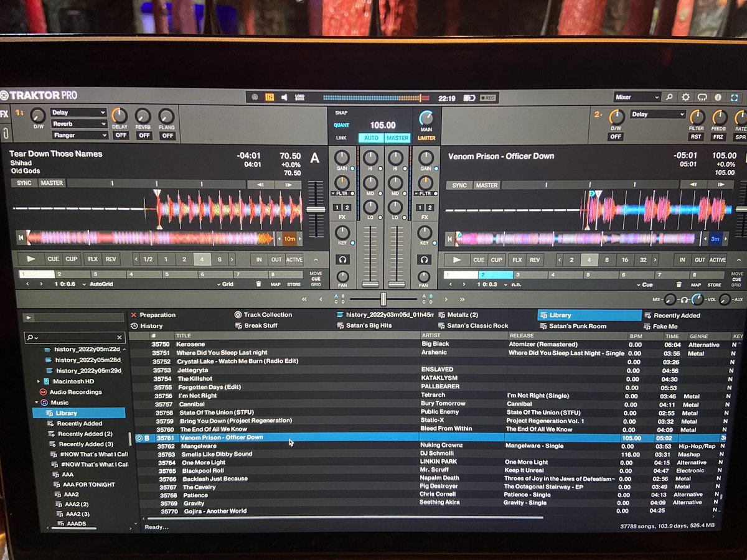Open Satan's Big Hits playlist tab
The image size is (747, 560).
coord(367,325)
